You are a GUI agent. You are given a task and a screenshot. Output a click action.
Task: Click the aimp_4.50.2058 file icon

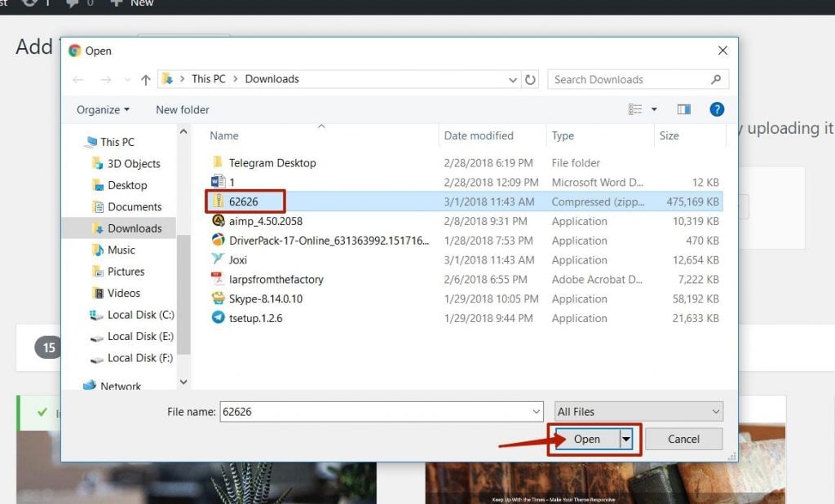tap(219, 221)
